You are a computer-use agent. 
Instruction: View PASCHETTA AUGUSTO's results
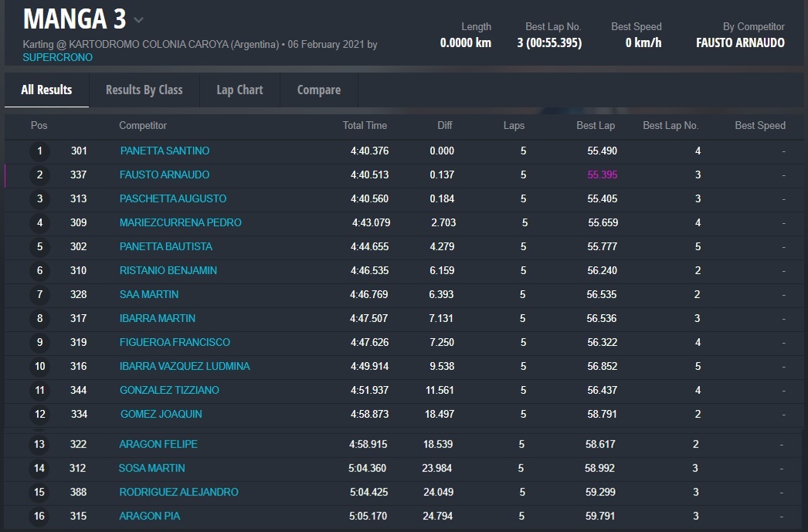(x=173, y=198)
